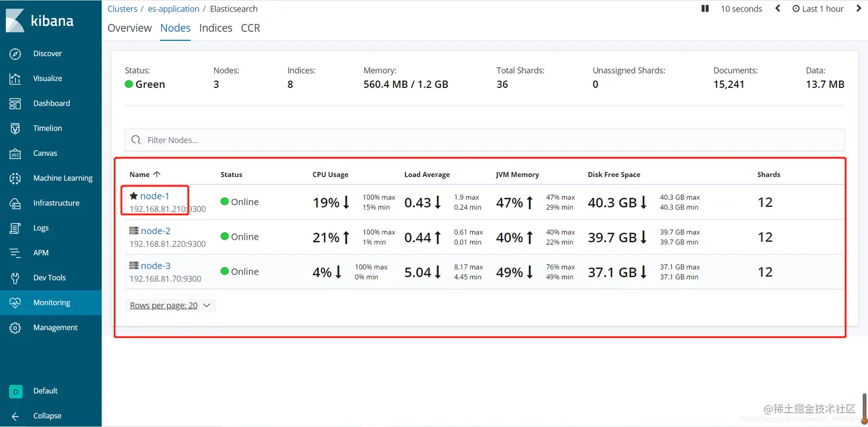Sort by the CPU Usage column header
Viewport: 868px width, 427px height.
(330, 174)
